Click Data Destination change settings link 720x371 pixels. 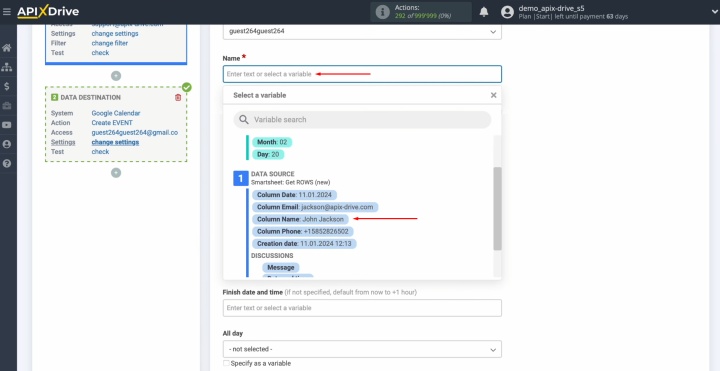pos(115,142)
